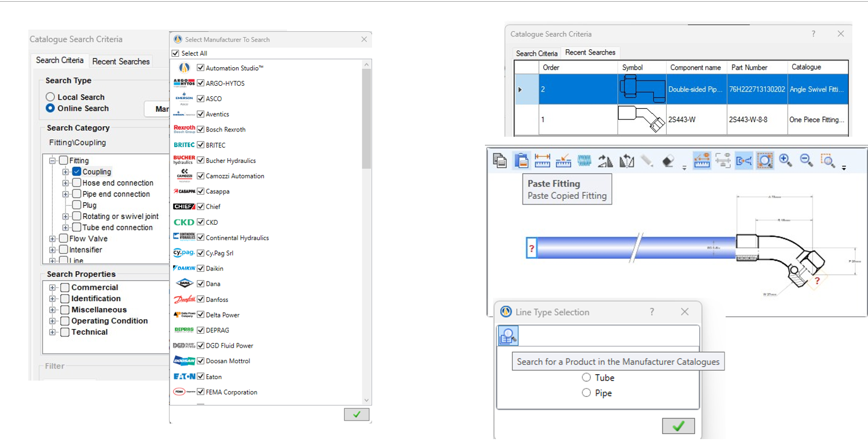Check the Hose end connection checkbox
The image size is (868, 442).
coord(76,182)
